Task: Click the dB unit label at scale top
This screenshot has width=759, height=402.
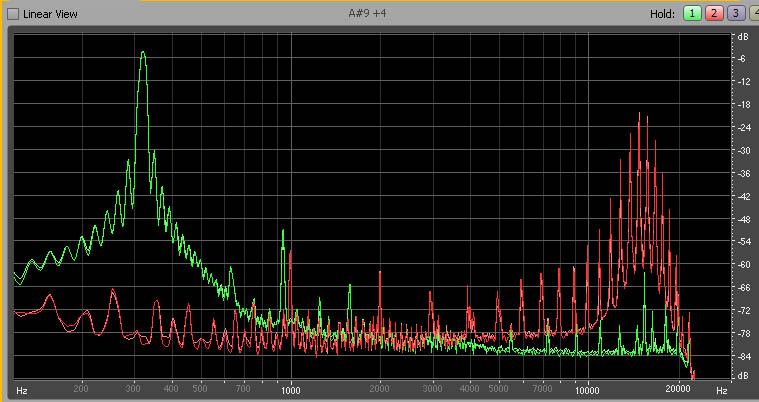Action: click(x=743, y=36)
